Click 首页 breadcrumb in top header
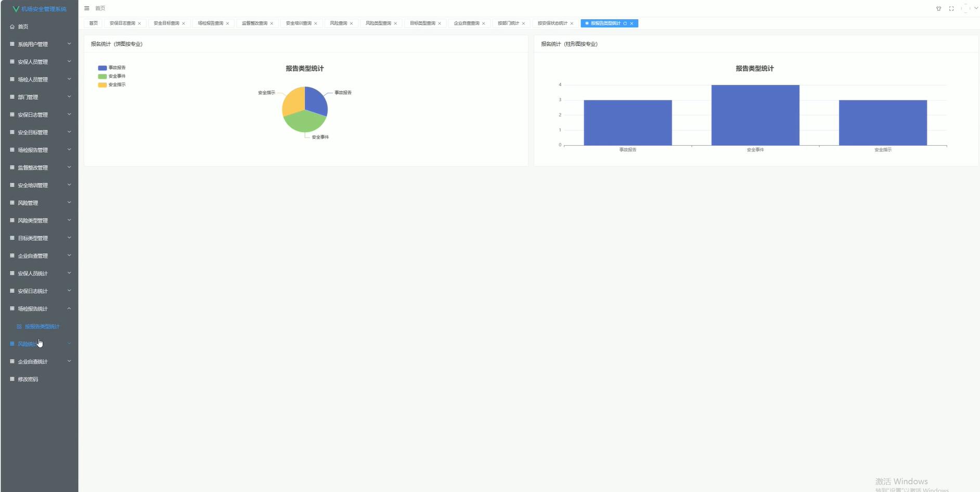The height and width of the screenshot is (492, 980). click(100, 8)
